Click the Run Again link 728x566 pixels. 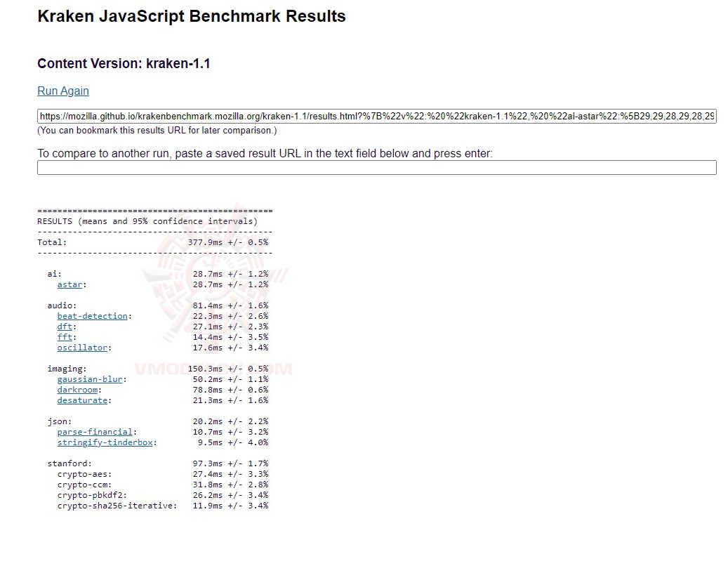63,91
